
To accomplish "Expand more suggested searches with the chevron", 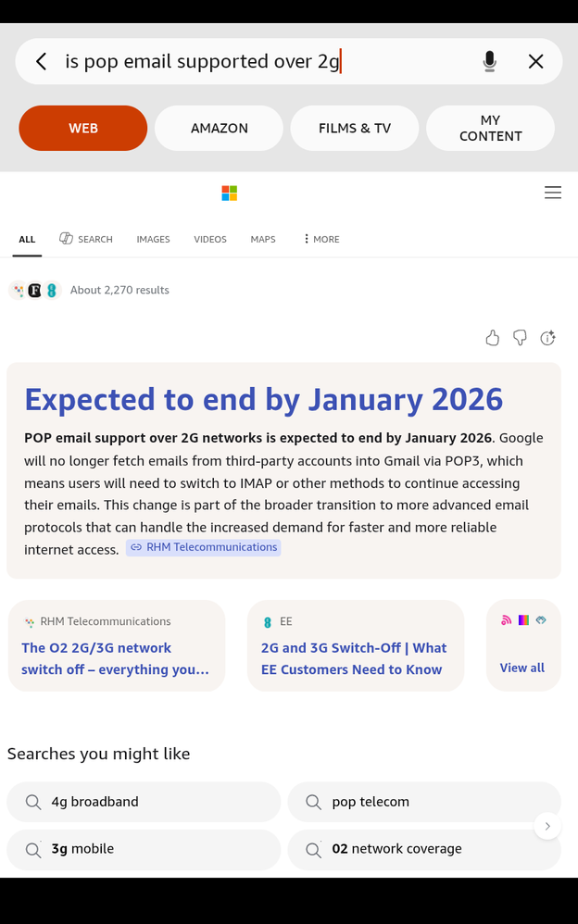I will tap(547, 825).
